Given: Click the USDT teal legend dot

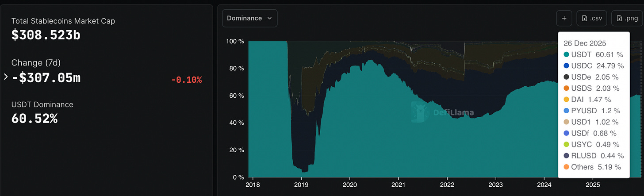Looking at the screenshot, I should 567,55.
